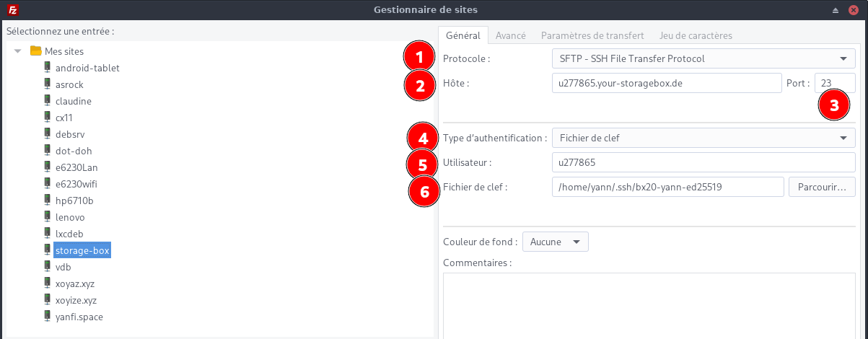Collapse the Mes sites tree

pos(18,51)
